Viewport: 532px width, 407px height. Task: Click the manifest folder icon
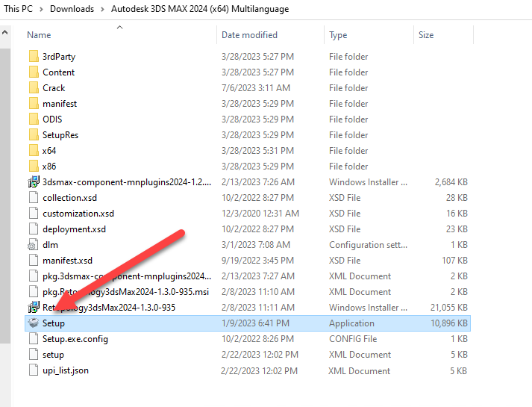34,103
